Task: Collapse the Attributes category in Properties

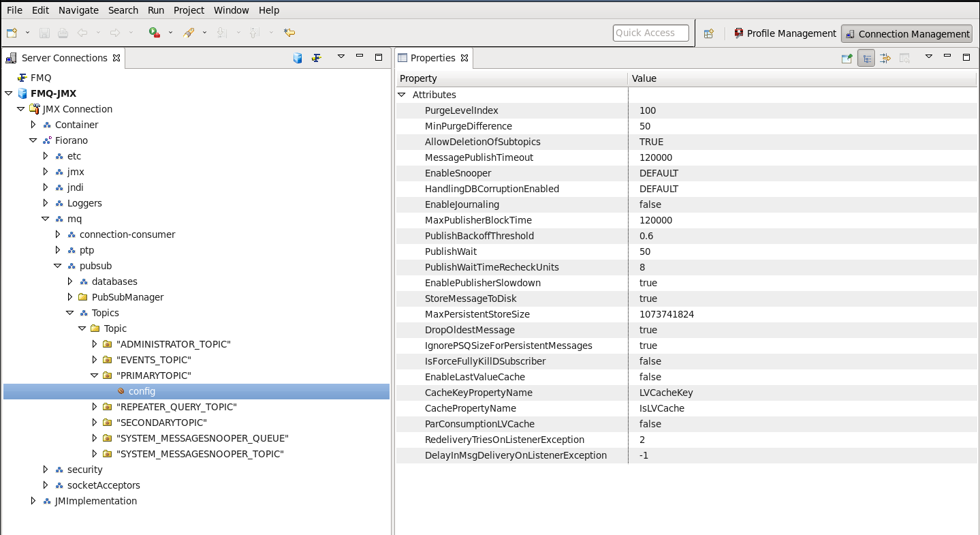Action: point(402,95)
